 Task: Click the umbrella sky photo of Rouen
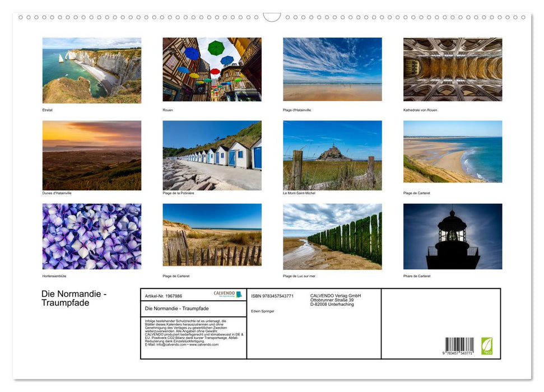tap(212, 69)
